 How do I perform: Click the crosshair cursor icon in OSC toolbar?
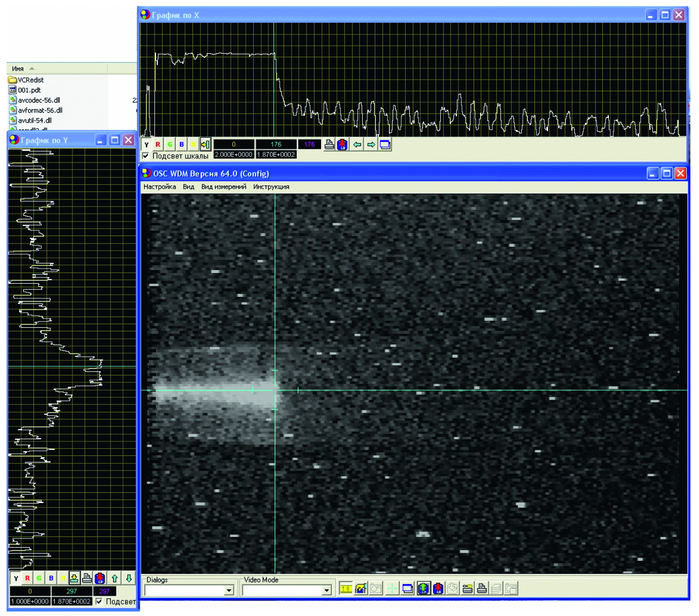392,588
